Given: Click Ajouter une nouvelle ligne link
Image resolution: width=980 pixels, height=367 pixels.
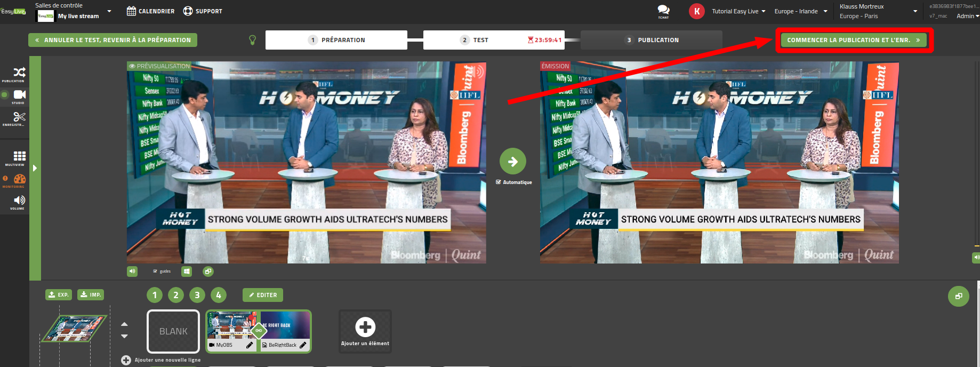Looking at the screenshot, I should pyautogui.click(x=167, y=360).
